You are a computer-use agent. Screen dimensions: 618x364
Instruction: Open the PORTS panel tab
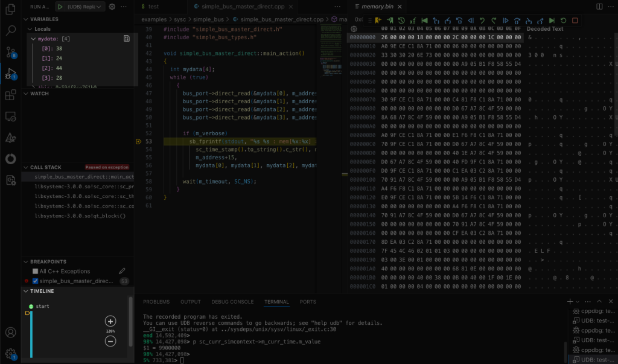tap(308, 302)
